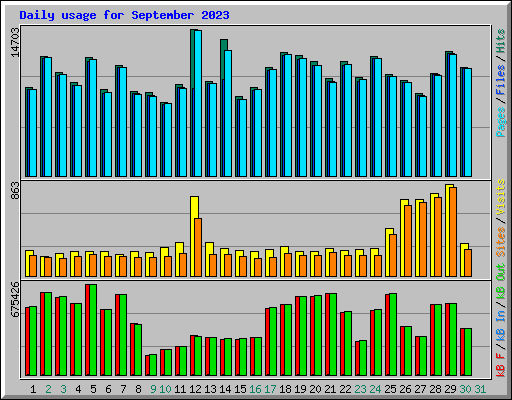The height and width of the screenshot is (400, 512).
Task: Click the green kB bar for day 9
Action: pyautogui.click(x=153, y=365)
